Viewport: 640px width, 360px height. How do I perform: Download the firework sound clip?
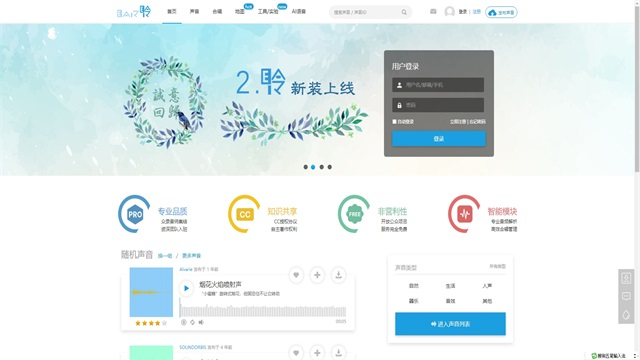tap(338, 275)
